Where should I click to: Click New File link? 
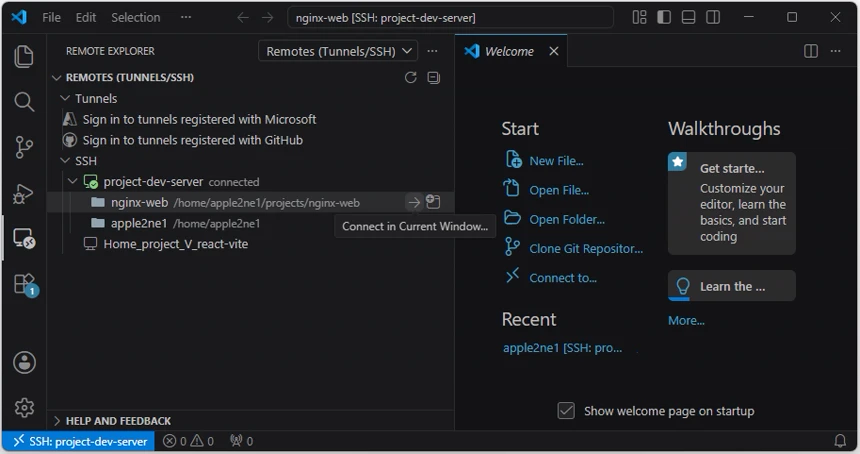556,161
